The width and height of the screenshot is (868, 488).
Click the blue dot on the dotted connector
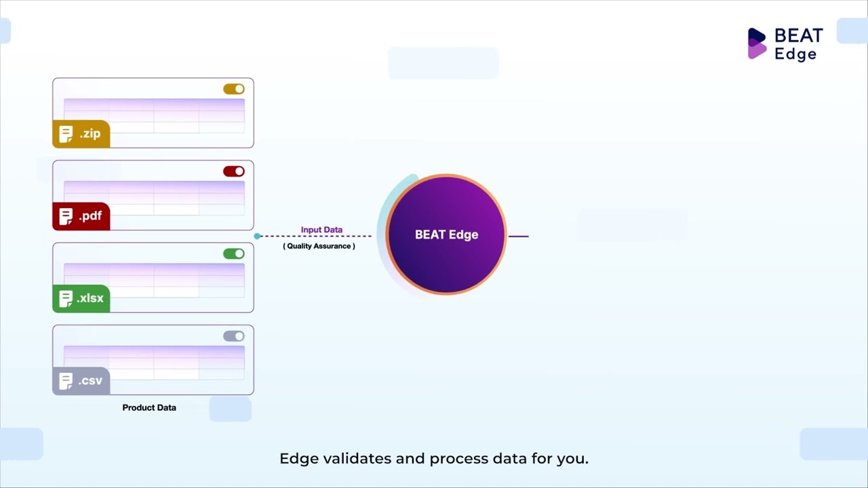(257, 236)
